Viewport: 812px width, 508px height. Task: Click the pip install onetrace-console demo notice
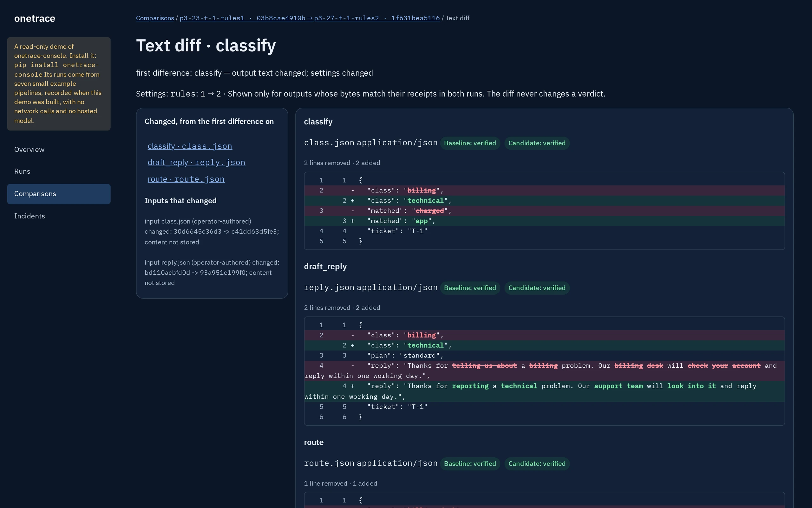click(x=59, y=84)
